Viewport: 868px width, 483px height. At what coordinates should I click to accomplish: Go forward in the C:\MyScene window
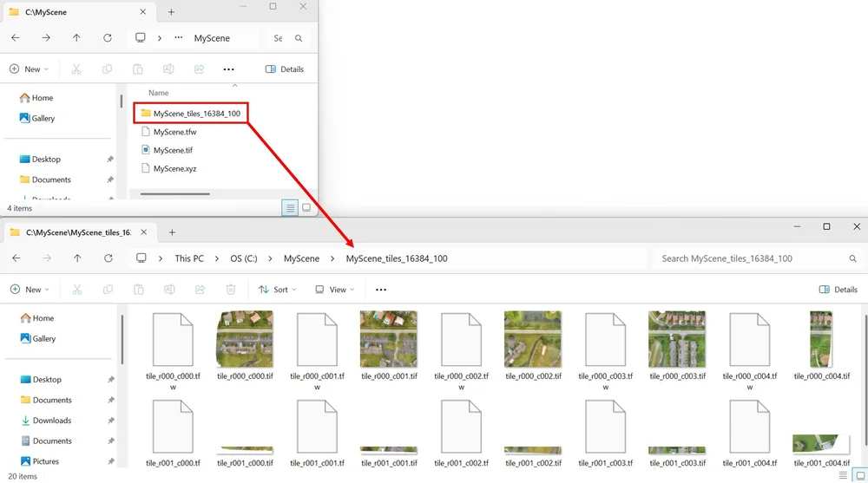tap(46, 38)
